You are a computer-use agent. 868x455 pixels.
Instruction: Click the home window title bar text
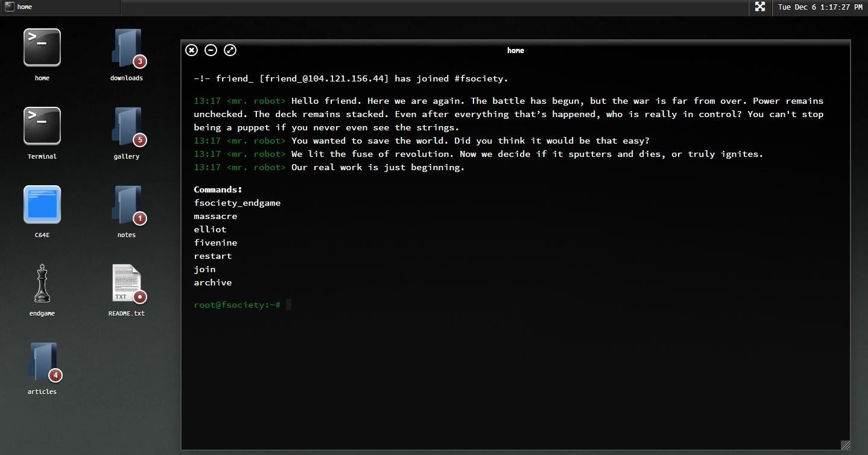[516, 51]
